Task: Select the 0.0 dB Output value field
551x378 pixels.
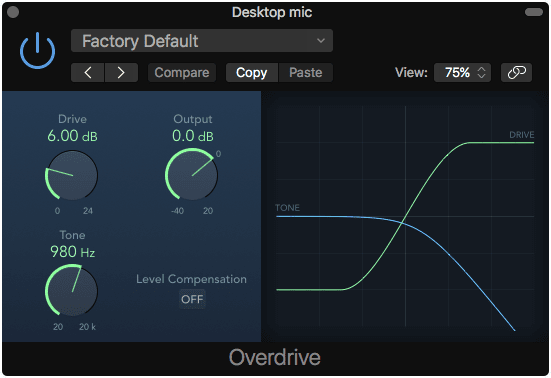Action: tap(193, 136)
